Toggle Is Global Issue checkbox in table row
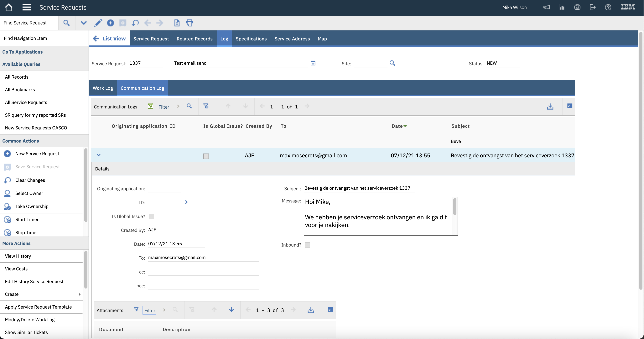The image size is (644, 339). pyautogui.click(x=206, y=156)
